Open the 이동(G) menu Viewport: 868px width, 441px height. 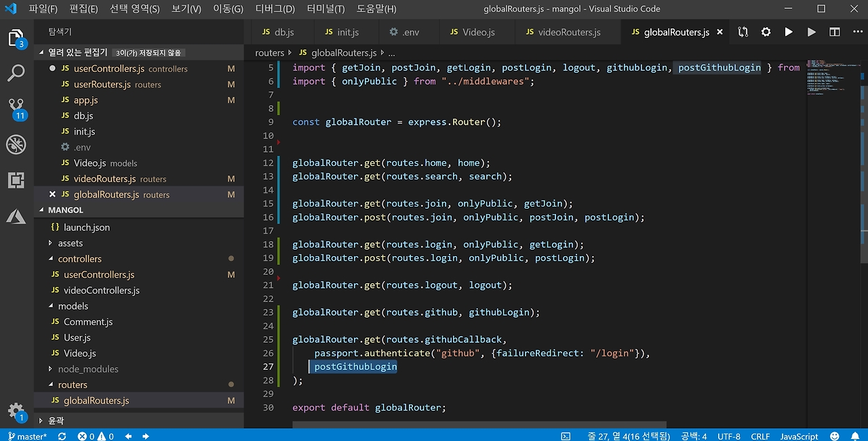[228, 9]
